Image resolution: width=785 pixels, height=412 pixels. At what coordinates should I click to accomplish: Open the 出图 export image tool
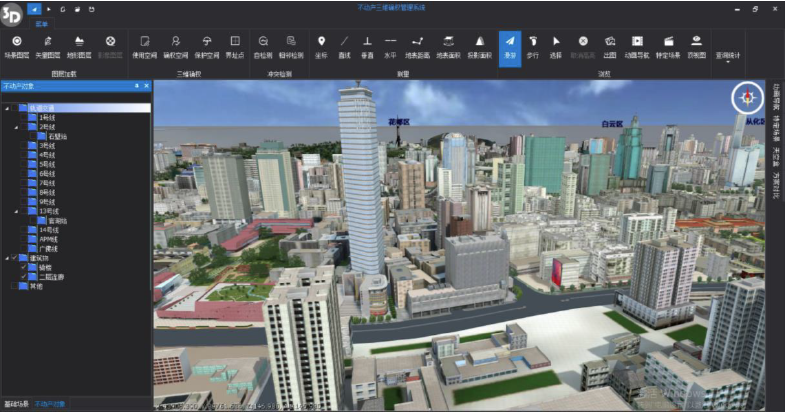click(x=610, y=42)
